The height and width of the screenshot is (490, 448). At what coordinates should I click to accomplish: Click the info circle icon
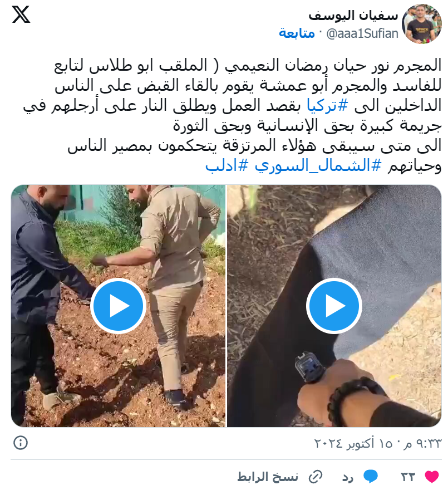click(21, 443)
